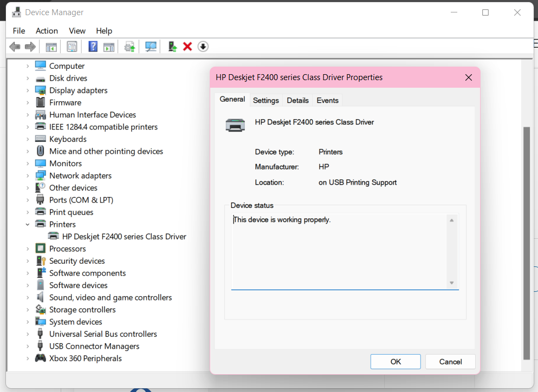The height and width of the screenshot is (392, 538).
Task: Expand the Display adapters category
Action: tap(28, 90)
